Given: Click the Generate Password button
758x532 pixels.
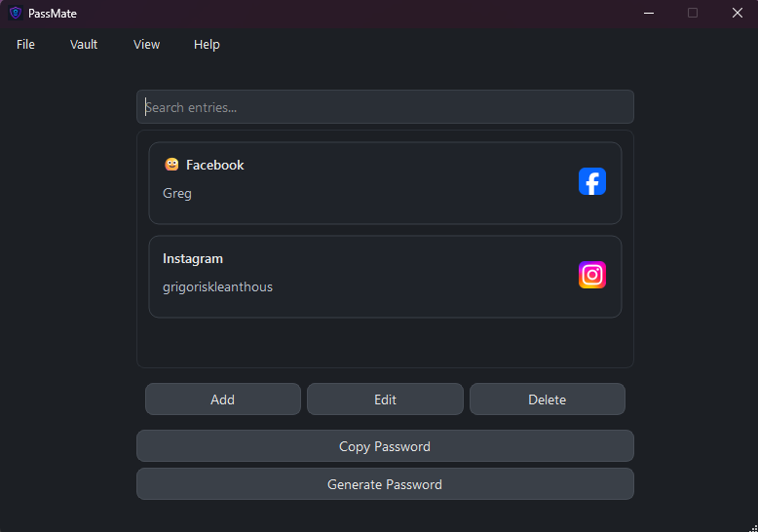Looking at the screenshot, I should [385, 484].
